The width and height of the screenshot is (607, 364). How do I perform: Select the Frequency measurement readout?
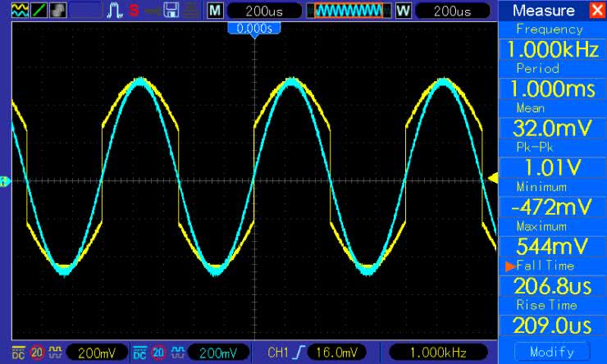point(551,48)
